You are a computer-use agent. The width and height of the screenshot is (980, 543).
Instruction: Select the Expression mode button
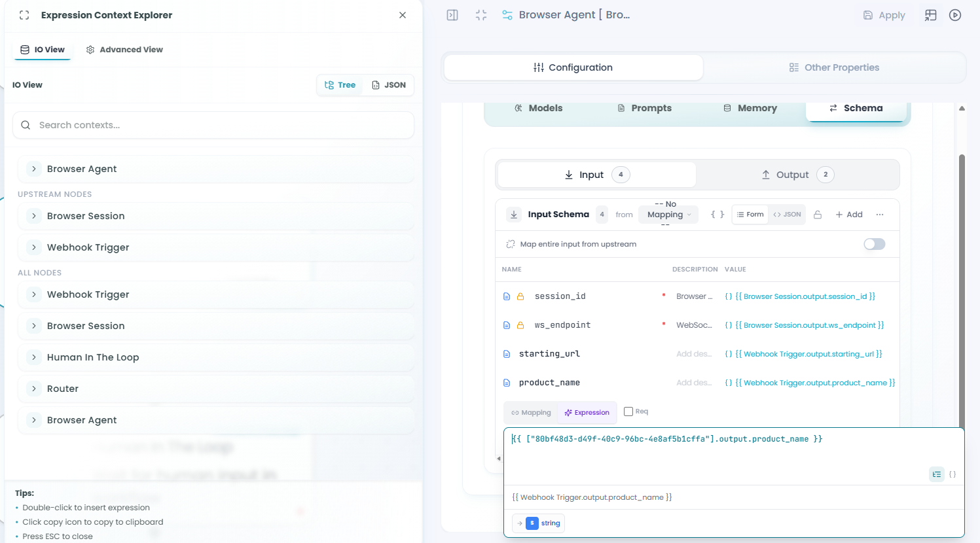tap(587, 413)
